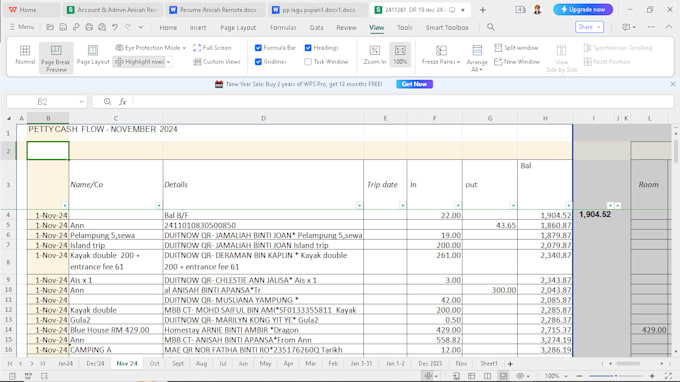
Task: Undo the last action
Action: 115,27
